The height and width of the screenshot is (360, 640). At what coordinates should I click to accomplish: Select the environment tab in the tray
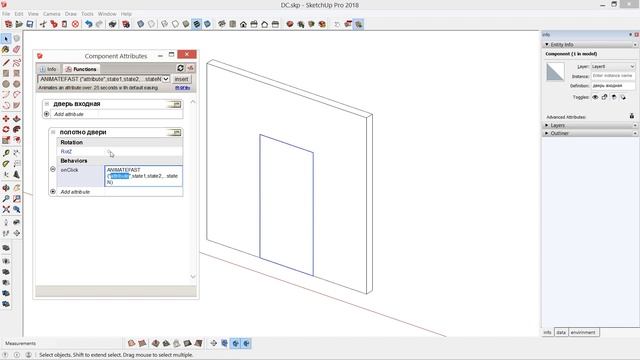(x=583, y=332)
